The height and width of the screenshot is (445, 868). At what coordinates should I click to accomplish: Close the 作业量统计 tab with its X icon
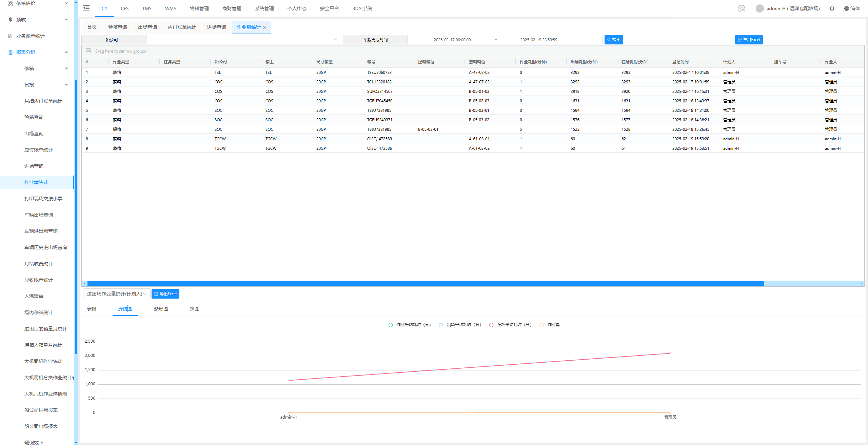click(264, 27)
